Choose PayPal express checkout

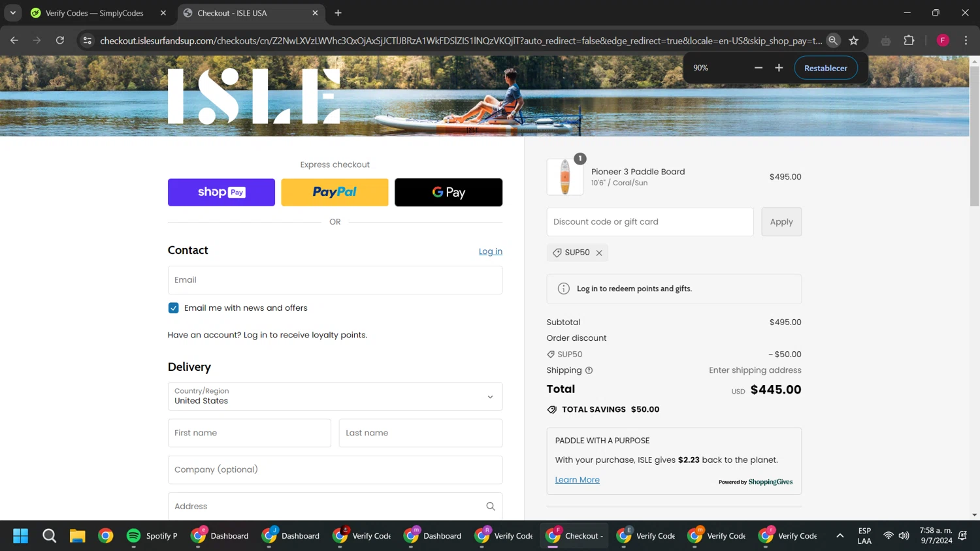point(335,192)
